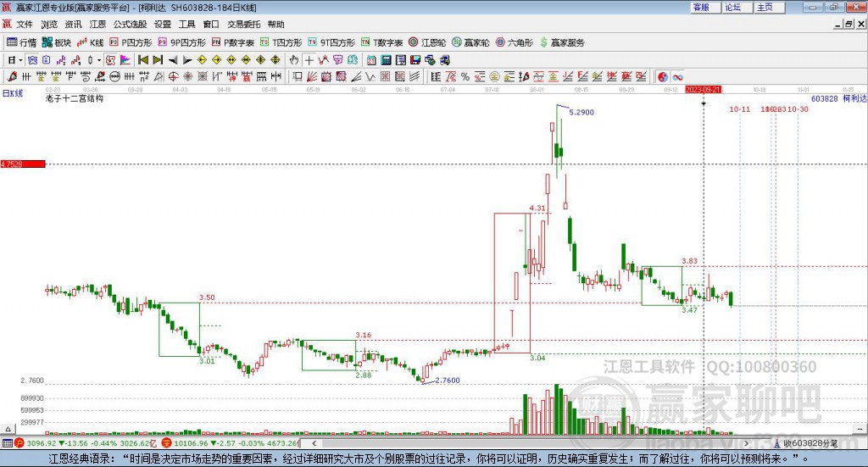The image size is (868, 467).
Task: Click the 10106.96 Shenzhen index status entry
Action: pos(230,443)
